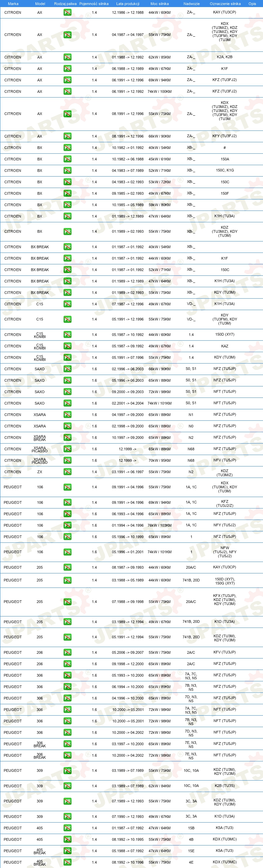Click fuel icon in XSARA BREAK row
Screen dimensions: 263x868
(x=68, y=438)
